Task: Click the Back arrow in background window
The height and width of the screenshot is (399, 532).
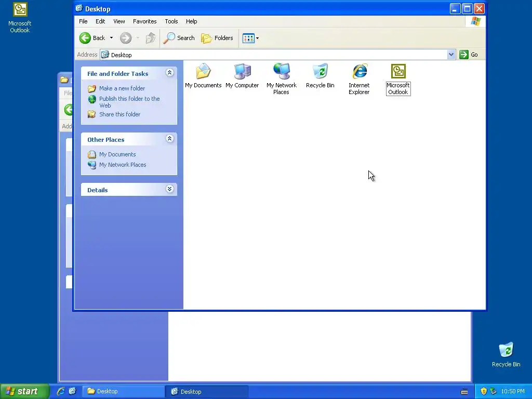Action: 68,110
